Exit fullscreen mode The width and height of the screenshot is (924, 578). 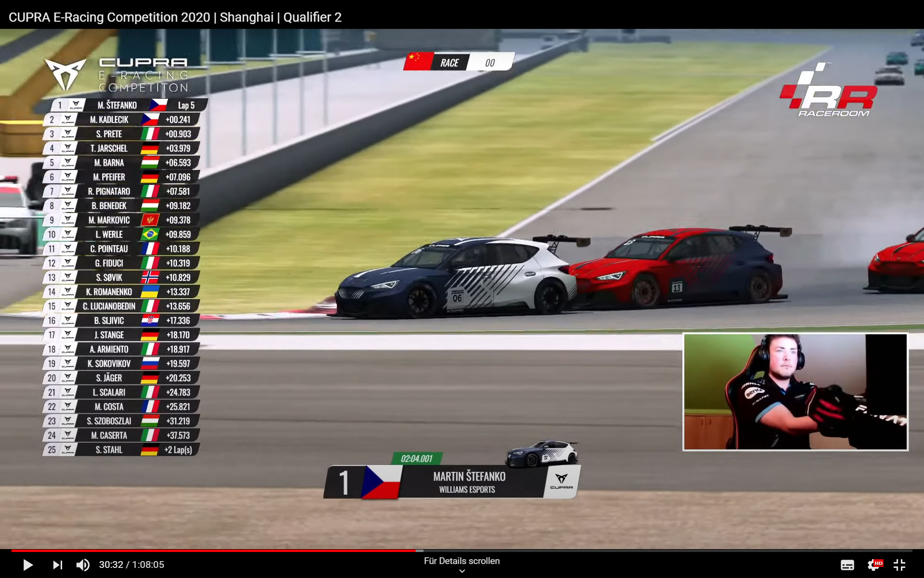click(899, 565)
